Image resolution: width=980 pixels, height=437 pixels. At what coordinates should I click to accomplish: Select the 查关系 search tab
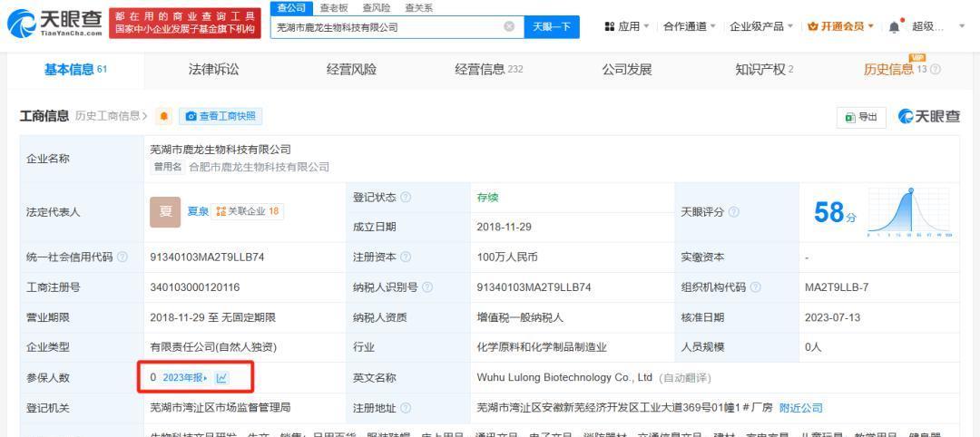pos(418,8)
